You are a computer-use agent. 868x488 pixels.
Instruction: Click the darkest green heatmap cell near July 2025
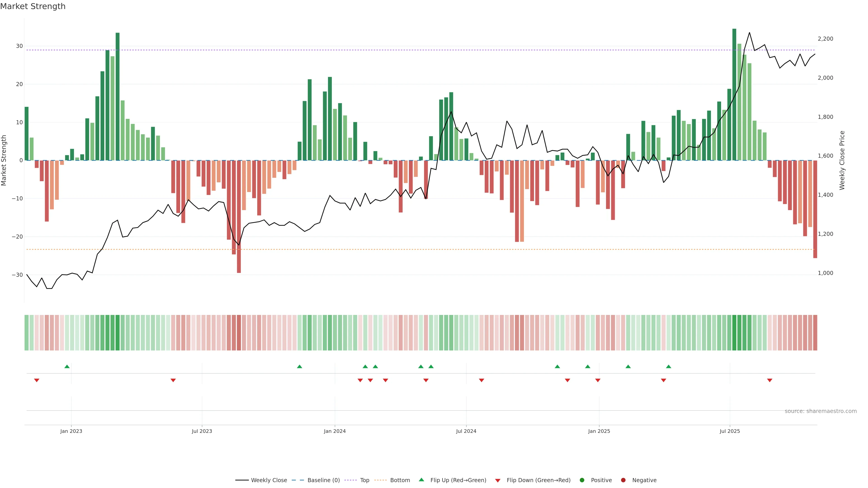(734, 333)
